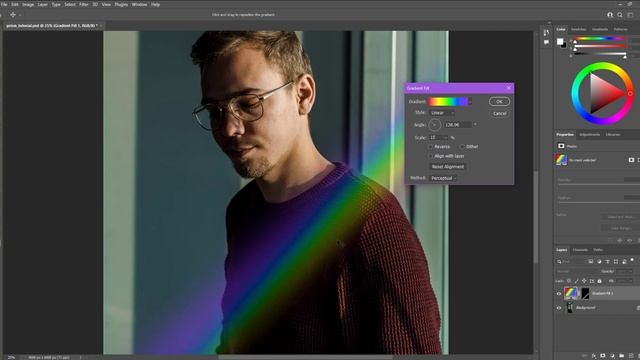Click the background color swatch in Color panel

pos(564,45)
